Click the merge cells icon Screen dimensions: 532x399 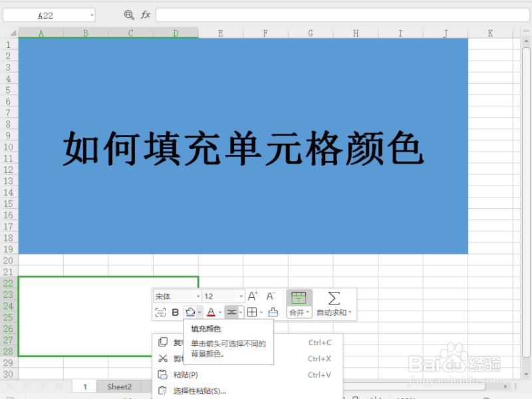click(x=299, y=298)
